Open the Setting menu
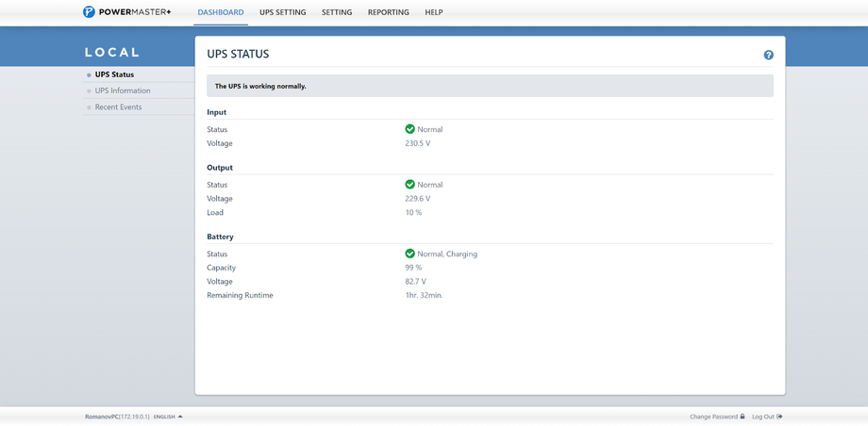This screenshot has height=426, width=868. 337,12
